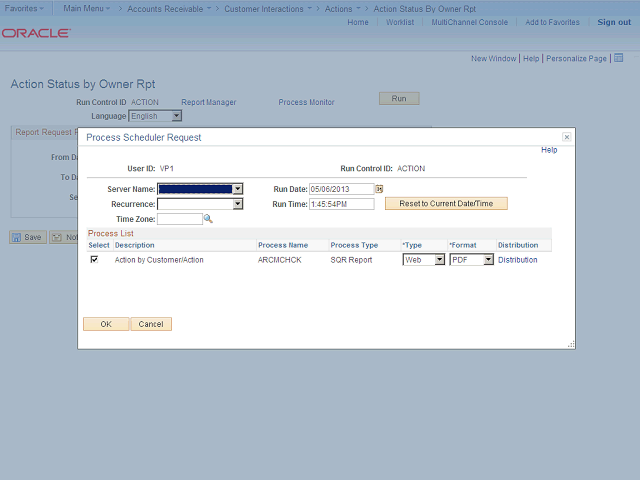Go to Home link

358,22
